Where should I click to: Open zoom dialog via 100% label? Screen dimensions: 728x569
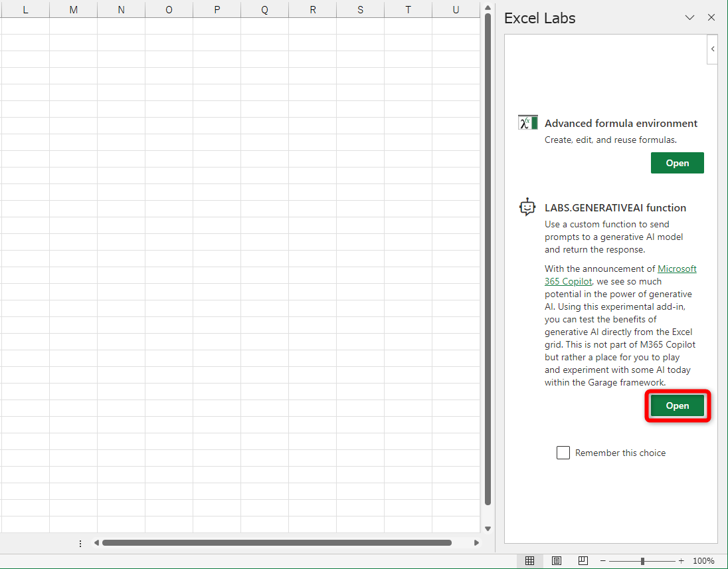703,561
